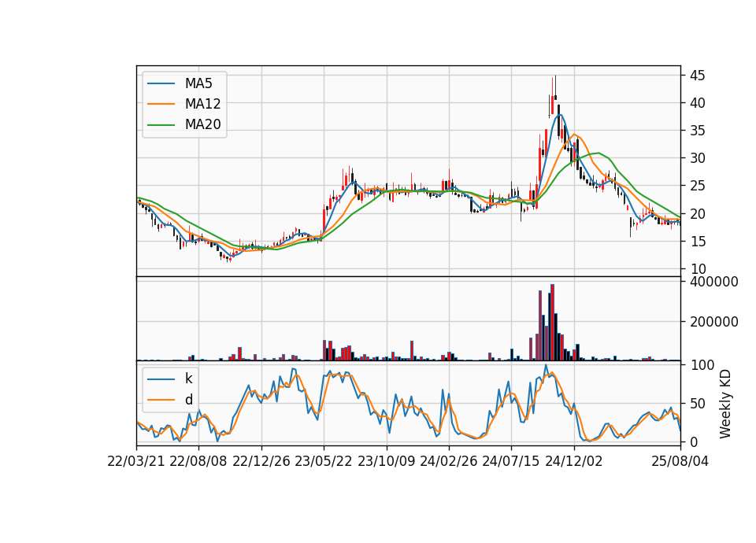Click the date label 24/02/26

point(448,461)
